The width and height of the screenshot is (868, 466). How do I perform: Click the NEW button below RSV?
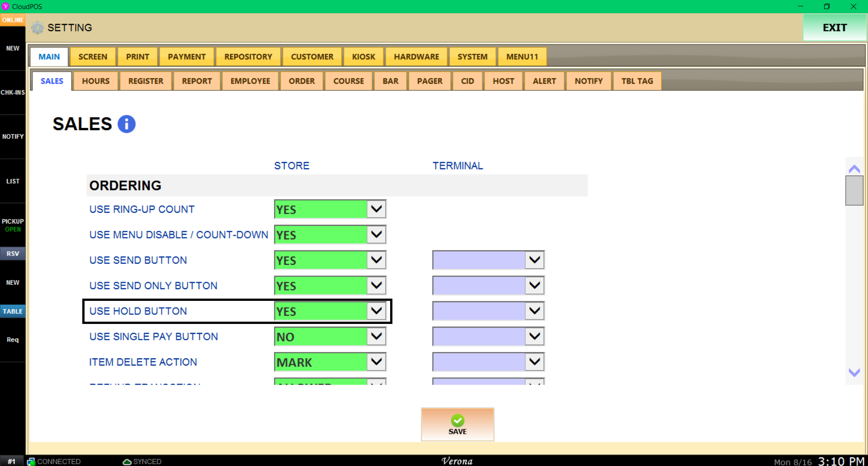13,282
